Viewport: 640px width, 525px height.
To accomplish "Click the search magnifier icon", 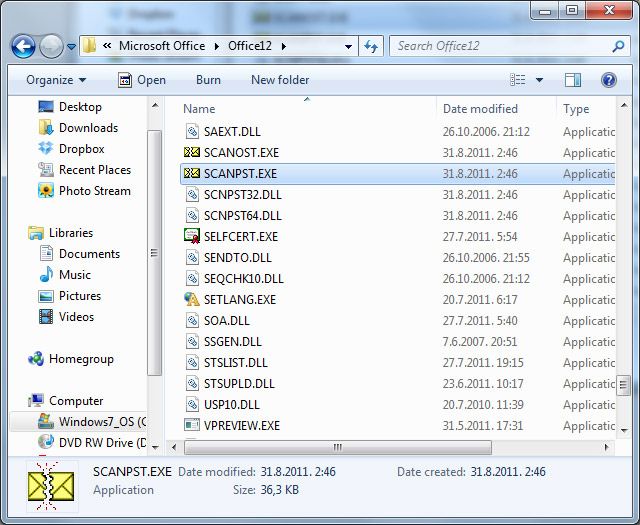I will pos(618,46).
